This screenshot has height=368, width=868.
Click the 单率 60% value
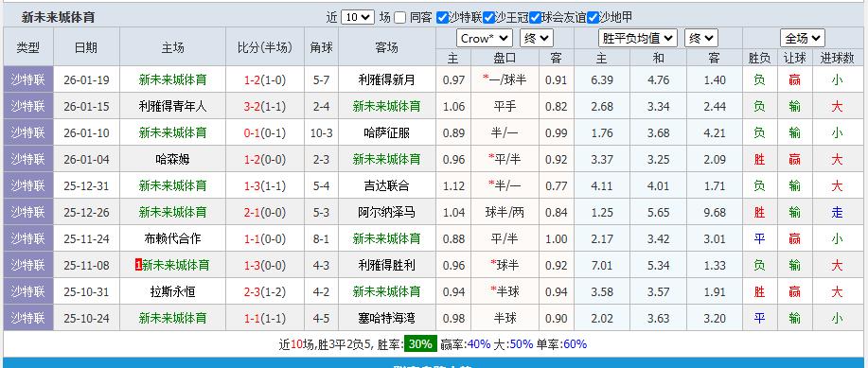click(575, 344)
